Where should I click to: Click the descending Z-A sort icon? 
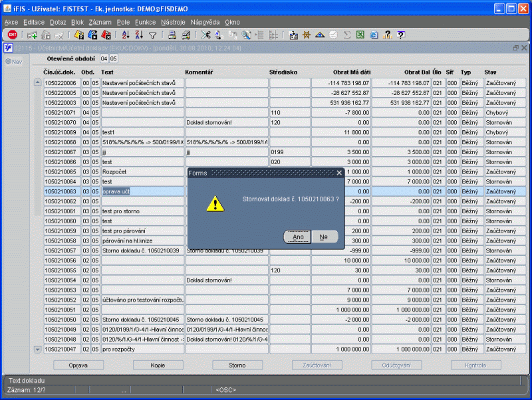click(139, 35)
